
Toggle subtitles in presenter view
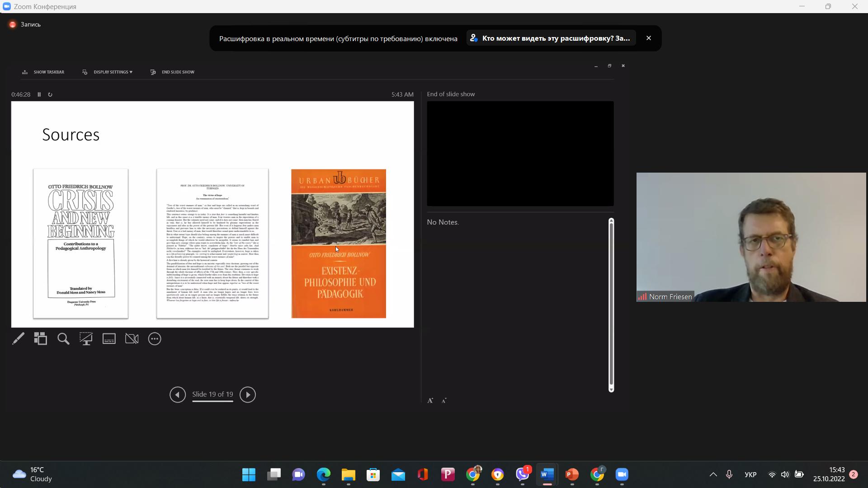[109, 339]
